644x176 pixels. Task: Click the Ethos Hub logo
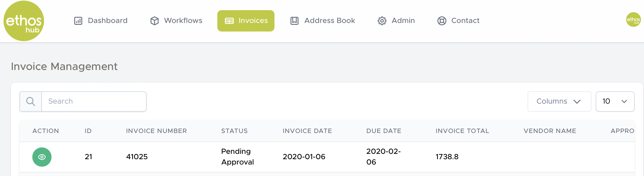(24, 21)
